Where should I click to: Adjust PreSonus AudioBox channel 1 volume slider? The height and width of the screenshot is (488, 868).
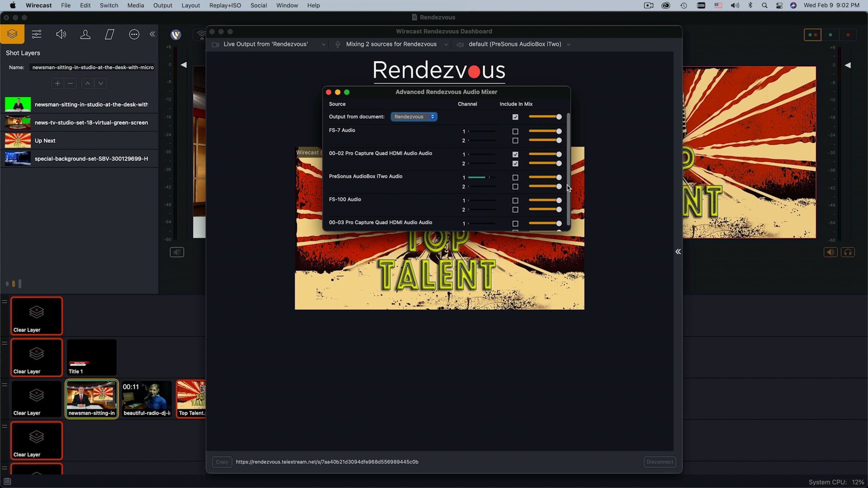pyautogui.click(x=545, y=177)
